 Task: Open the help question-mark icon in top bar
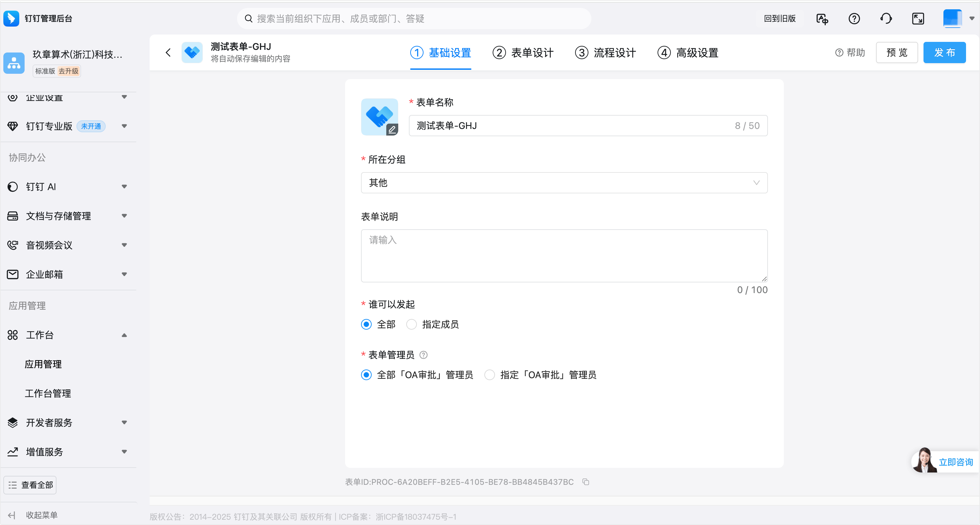(854, 19)
